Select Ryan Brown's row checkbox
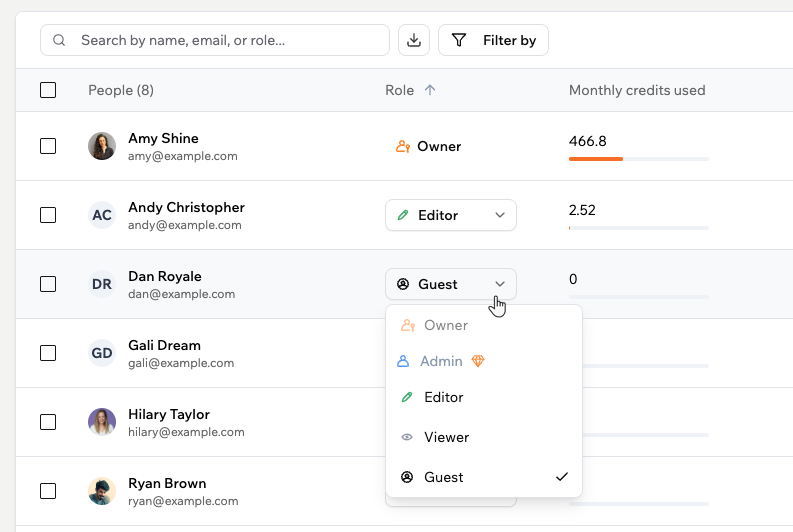793x532 pixels. tap(48, 491)
